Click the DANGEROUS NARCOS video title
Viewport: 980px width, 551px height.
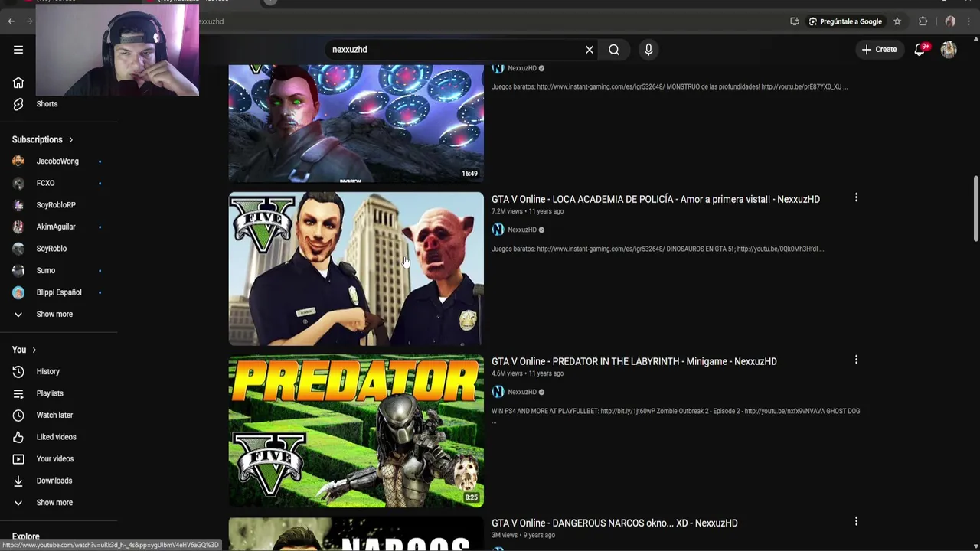tap(614, 523)
